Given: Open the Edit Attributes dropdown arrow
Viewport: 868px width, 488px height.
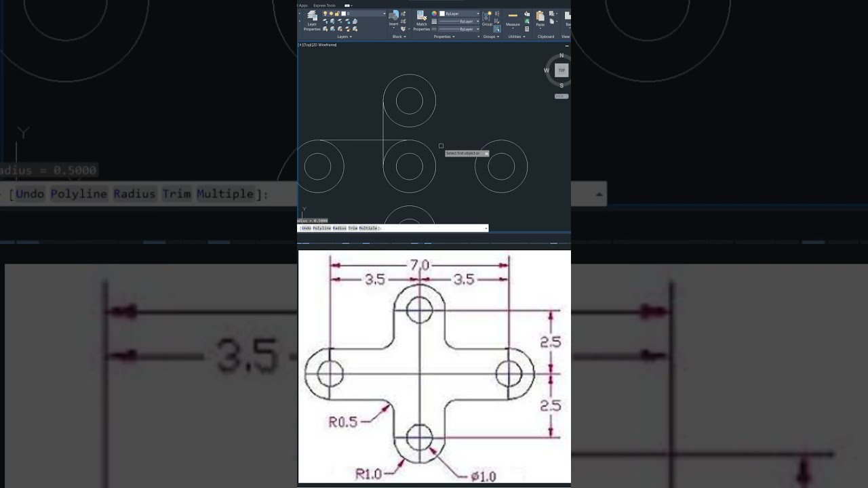Looking at the screenshot, I should (409, 28).
